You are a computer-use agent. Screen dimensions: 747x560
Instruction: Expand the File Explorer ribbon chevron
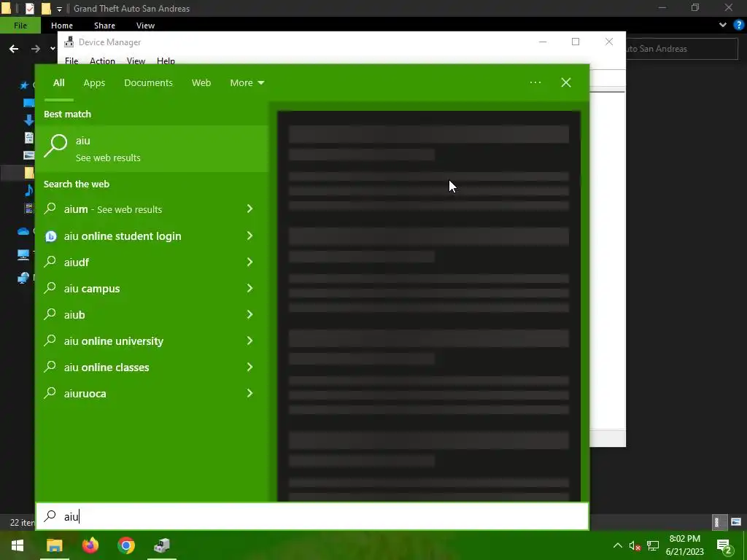[x=723, y=25]
